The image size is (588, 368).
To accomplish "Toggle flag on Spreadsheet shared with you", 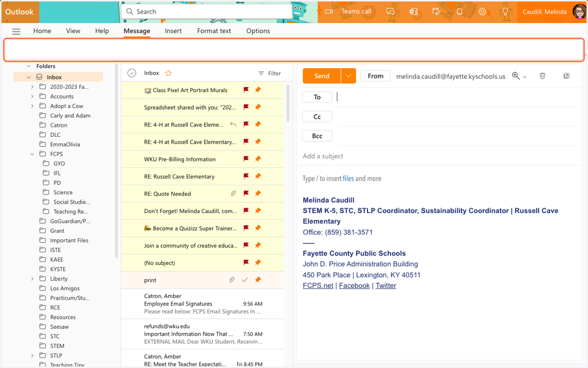I will pos(246,107).
